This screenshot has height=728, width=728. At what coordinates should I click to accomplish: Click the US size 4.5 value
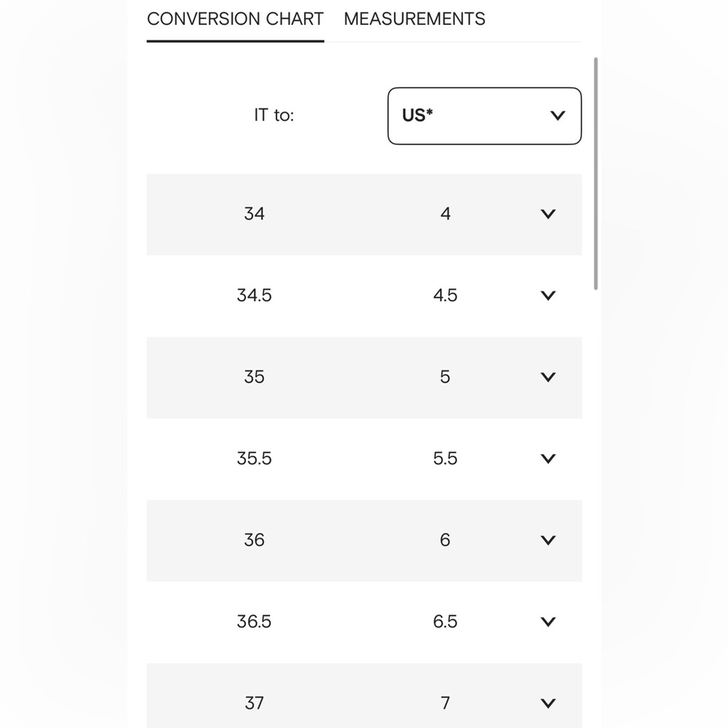pos(446,296)
